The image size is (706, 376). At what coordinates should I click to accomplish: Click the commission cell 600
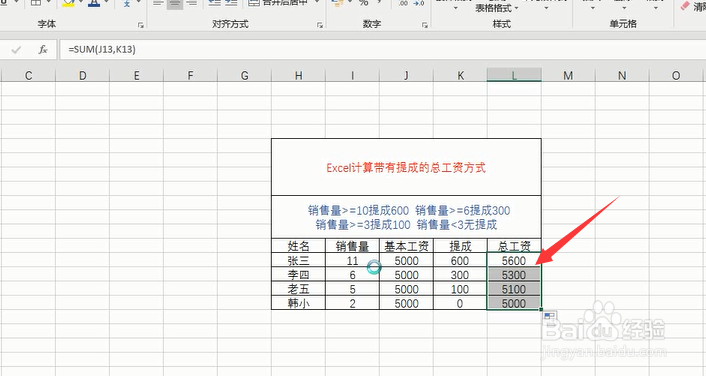pos(460,260)
